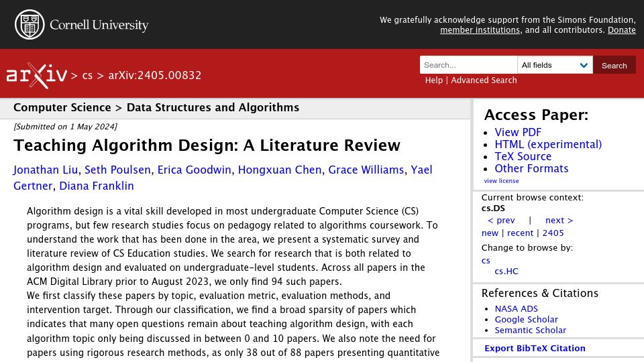
Task: Open NASA ADS citations link
Action: coord(517,308)
